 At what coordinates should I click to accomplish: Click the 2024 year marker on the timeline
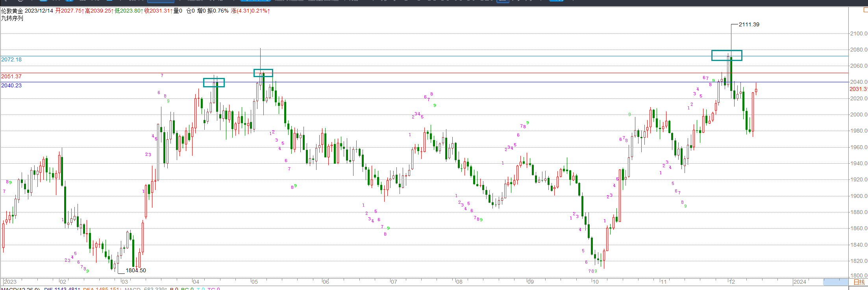pyautogui.click(x=800, y=282)
